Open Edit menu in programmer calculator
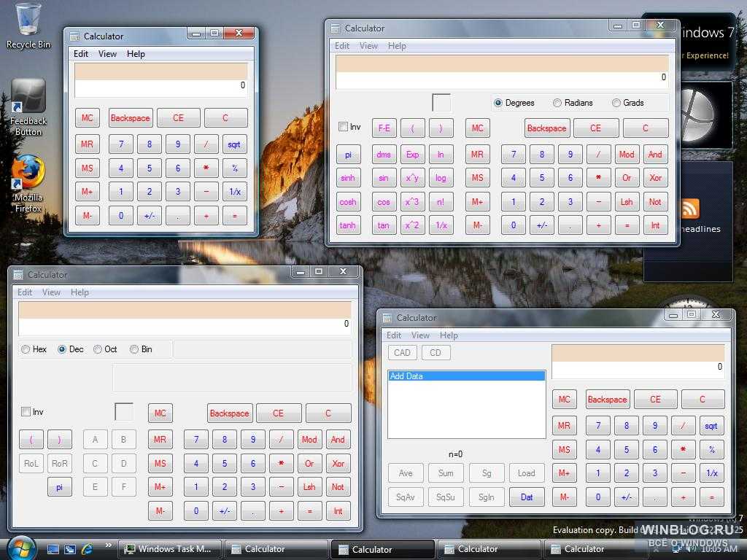Viewport: 747px width, 560px height. click(x=25, y=292)
